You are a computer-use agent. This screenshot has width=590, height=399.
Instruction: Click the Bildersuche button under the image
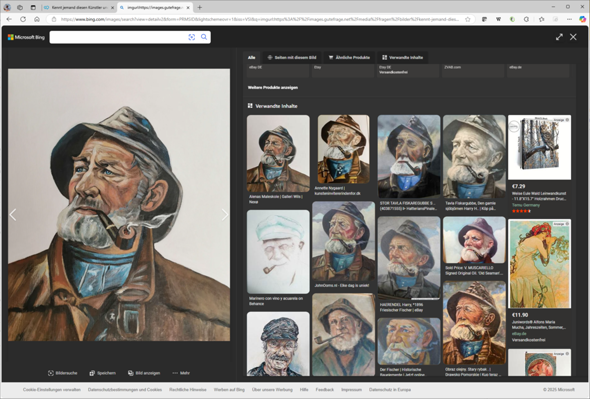(62, 373)
